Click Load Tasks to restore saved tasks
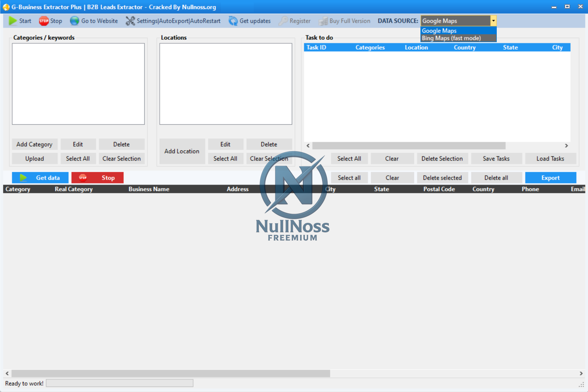The width and height of the screenshot is (588, 392). pyautogui.click(x=551, y=158)
